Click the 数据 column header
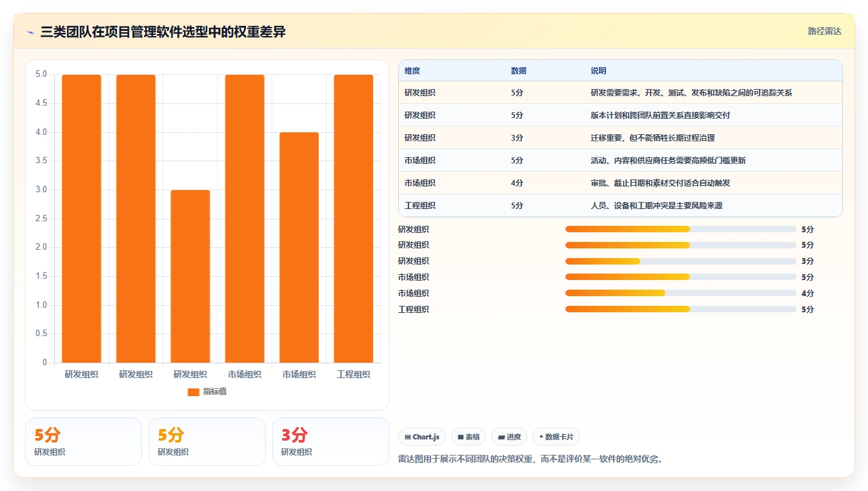This screenshot has width=868, height=491. click(x=519, y=71)
